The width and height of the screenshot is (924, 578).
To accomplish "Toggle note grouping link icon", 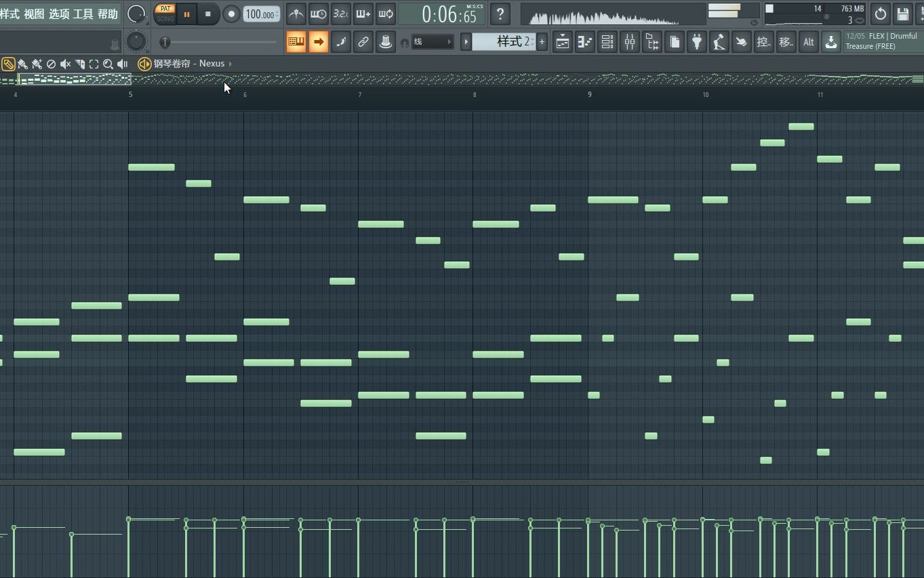I will (x=363, y=42).
